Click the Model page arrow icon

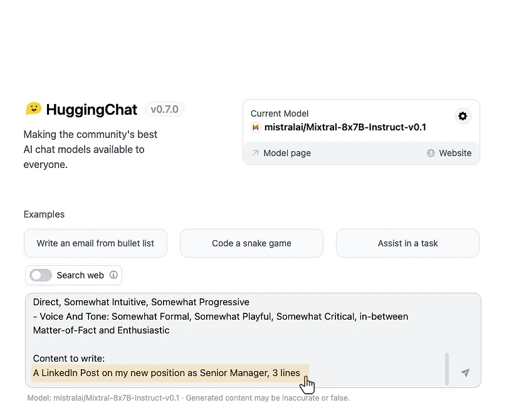pyautogui.click(x=255, y=153)
